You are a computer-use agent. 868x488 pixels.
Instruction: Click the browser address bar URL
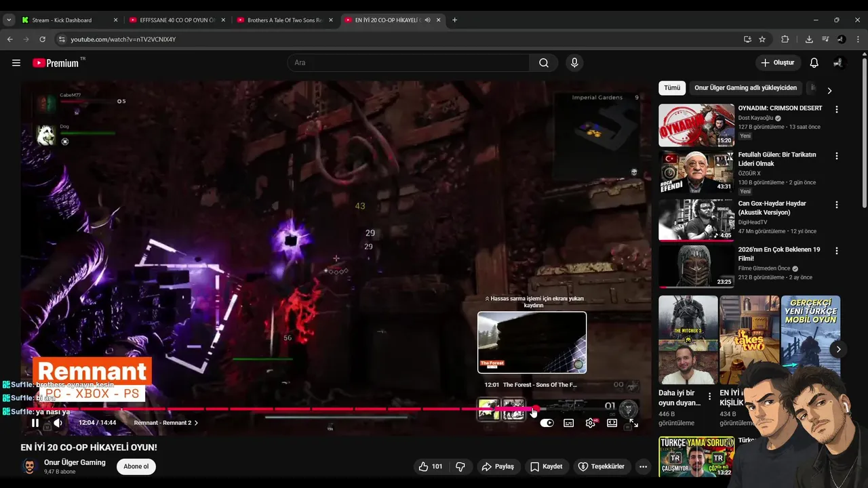click(x=123, y=39)
